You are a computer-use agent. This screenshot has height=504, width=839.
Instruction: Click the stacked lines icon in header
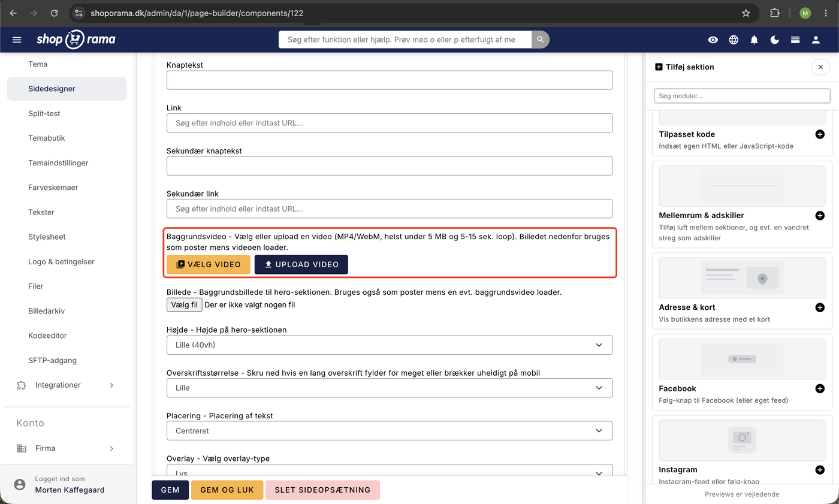[795, 40]
